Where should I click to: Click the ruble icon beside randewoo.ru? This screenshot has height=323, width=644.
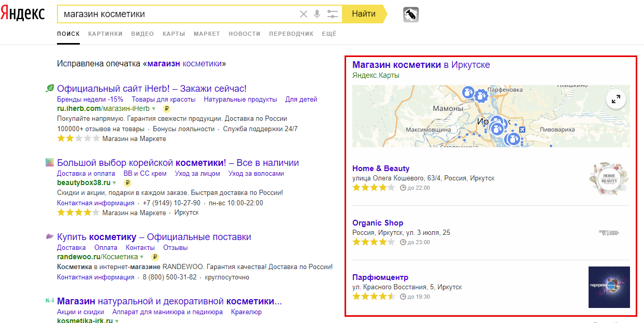pos(154,257)
